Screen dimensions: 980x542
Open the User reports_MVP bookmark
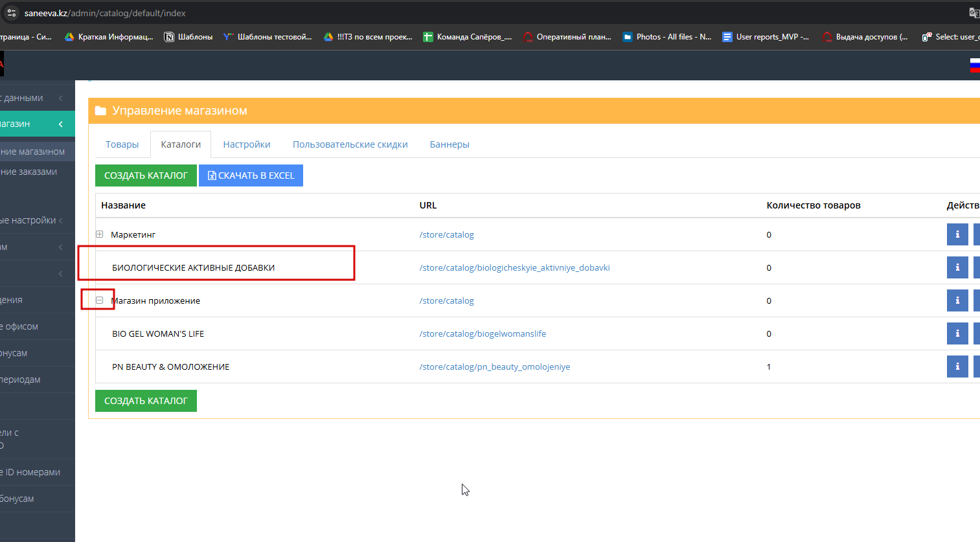pos(766,37)
